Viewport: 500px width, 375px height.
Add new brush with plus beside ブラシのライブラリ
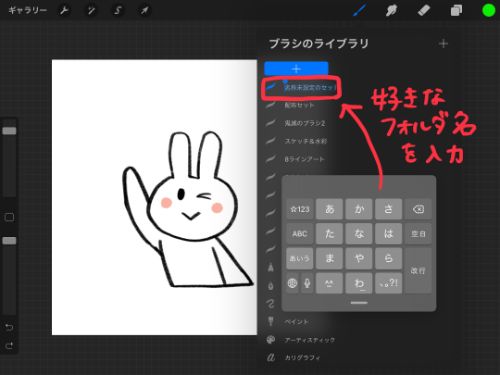(443, 44)
